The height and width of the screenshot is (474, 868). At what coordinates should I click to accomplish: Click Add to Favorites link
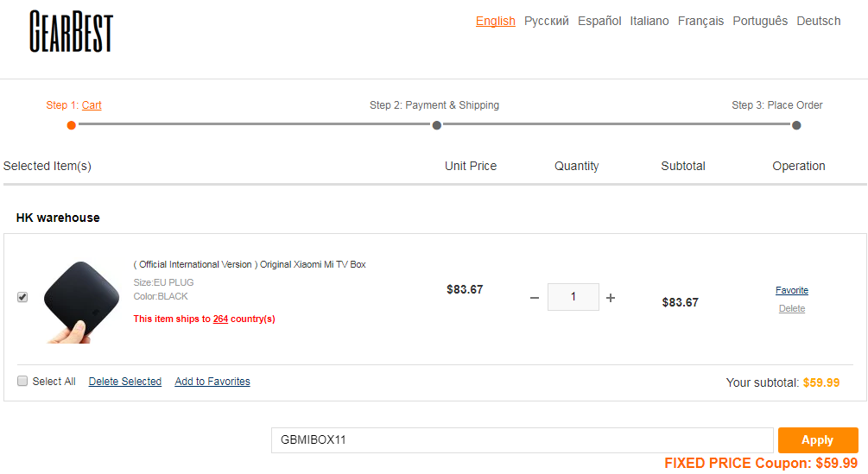click(212, 382)
